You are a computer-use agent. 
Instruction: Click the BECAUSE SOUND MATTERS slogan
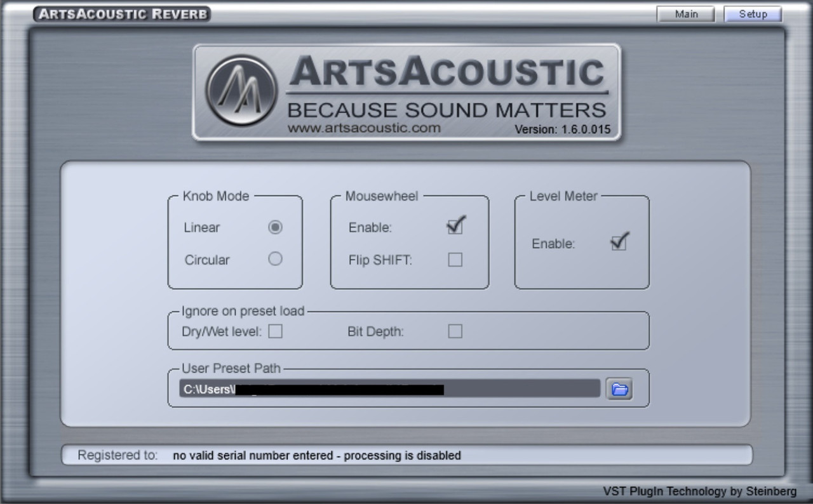click(x=447, y=110)
